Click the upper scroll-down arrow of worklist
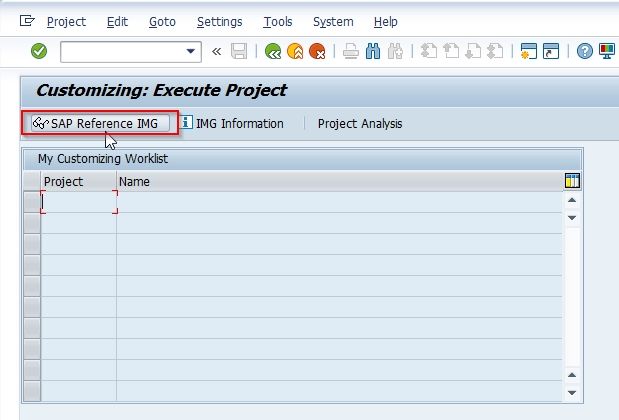Image resolution: width=619 pixels, height=420 pixels. tap(572, 218)
